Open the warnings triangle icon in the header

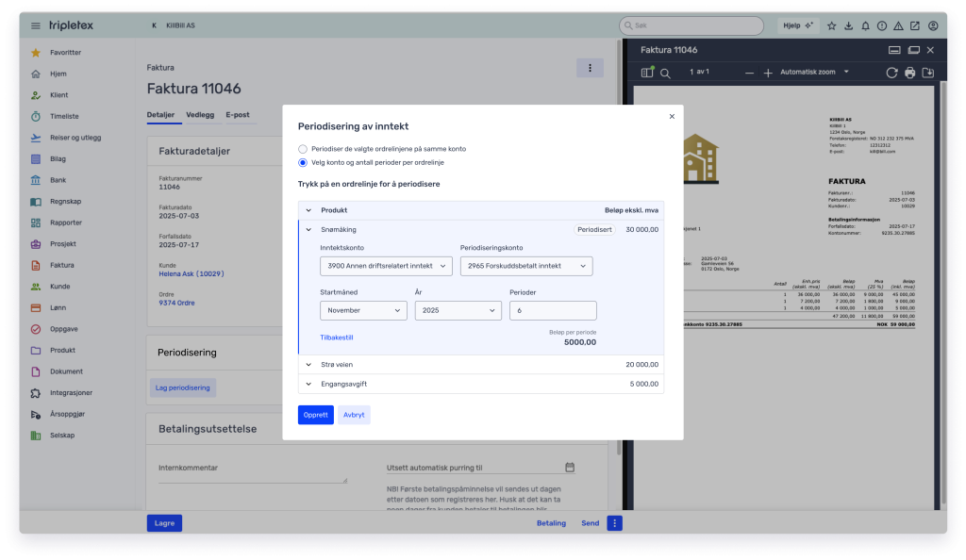(899, 25)
